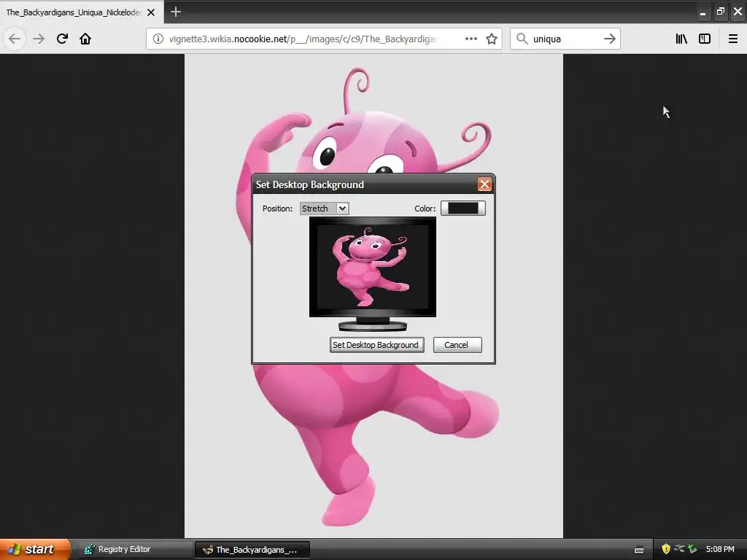Image resolution: width=747 pixels, height=560 pixels.
Task: Open the Windows start menu
Action: (x=34, y=549)
